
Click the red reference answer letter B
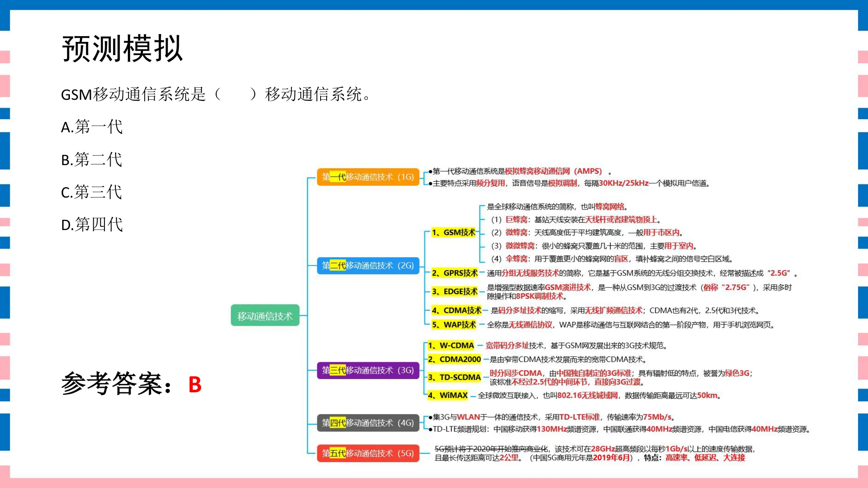click(195, 385)
